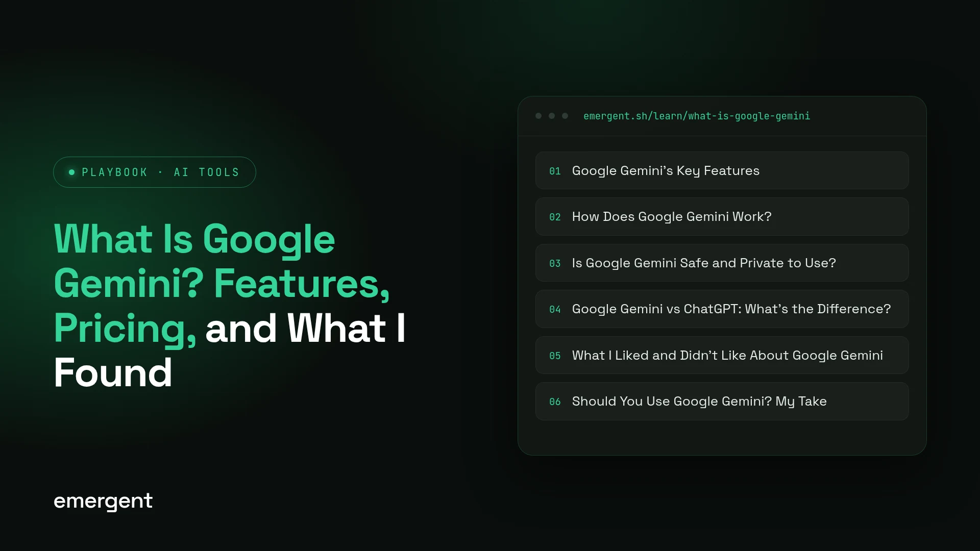Click the emergent logo wordmark
This screenshot has width=980, height=551.
tap(103, 501)
